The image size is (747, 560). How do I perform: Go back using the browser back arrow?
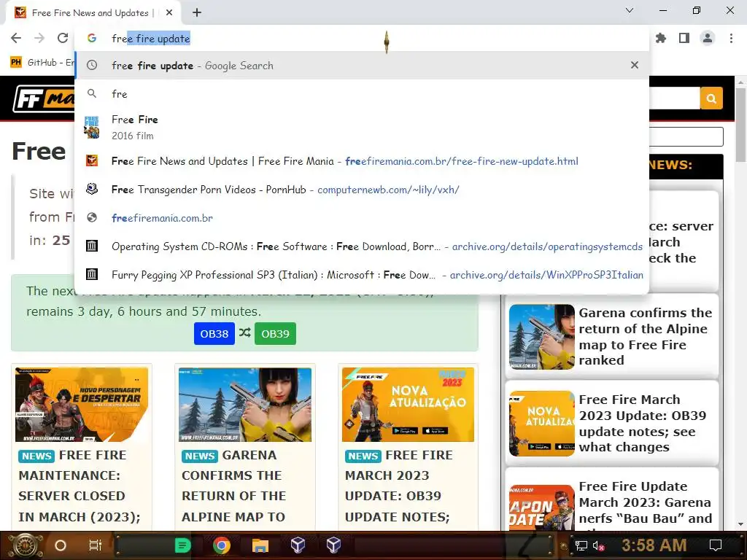pyautogui.click(x=16, y=38)
